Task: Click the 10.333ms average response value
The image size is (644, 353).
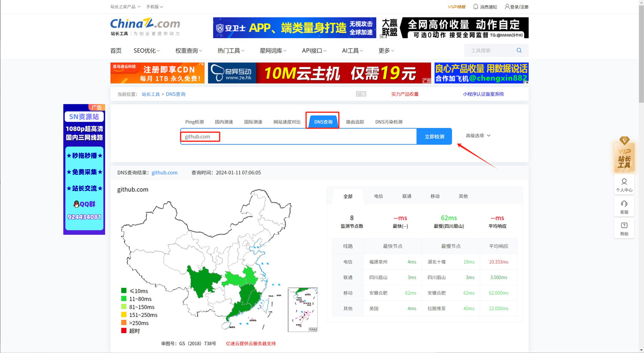Action: point(498,262)
